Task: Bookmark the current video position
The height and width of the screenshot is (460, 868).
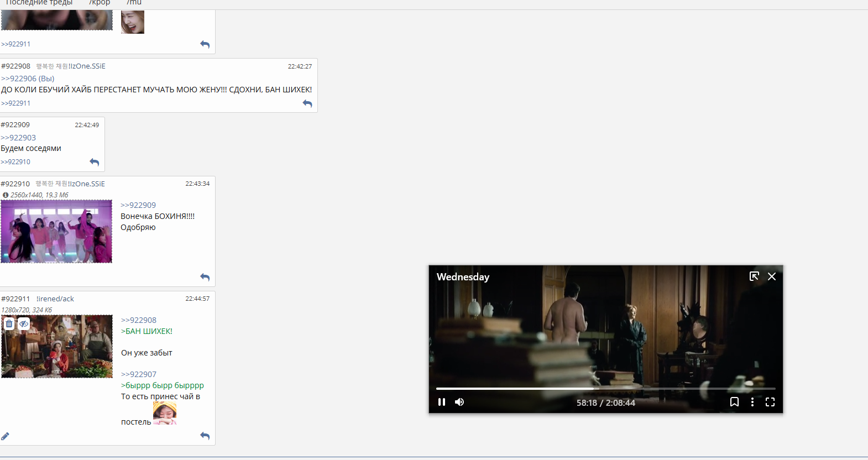Action: tap(734, 402)
